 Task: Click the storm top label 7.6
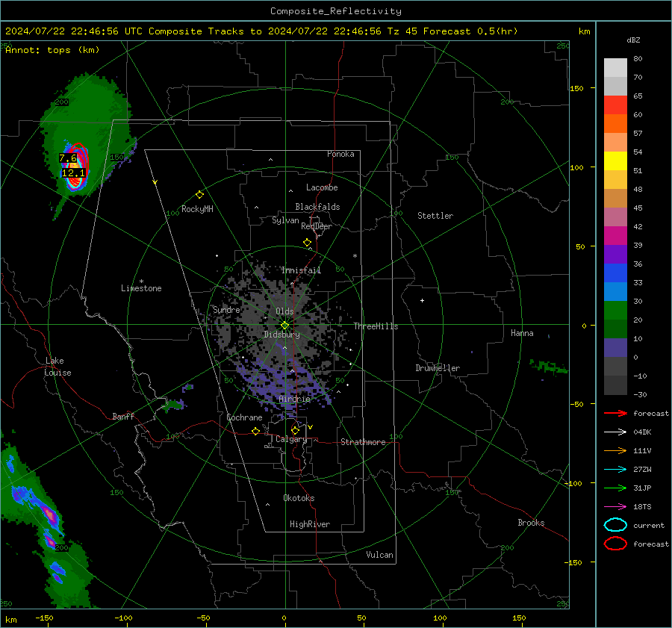[x=68, y=158]
